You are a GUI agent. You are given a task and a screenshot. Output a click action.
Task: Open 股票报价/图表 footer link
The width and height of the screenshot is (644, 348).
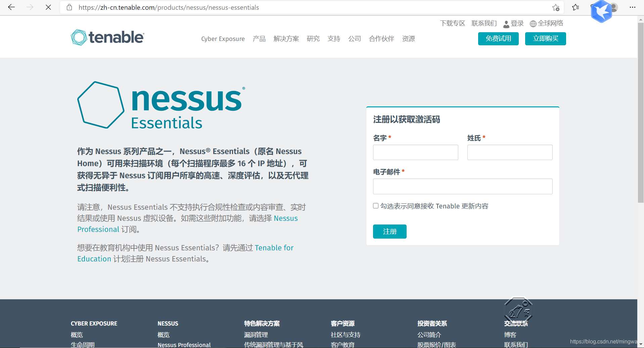(436, 345)
